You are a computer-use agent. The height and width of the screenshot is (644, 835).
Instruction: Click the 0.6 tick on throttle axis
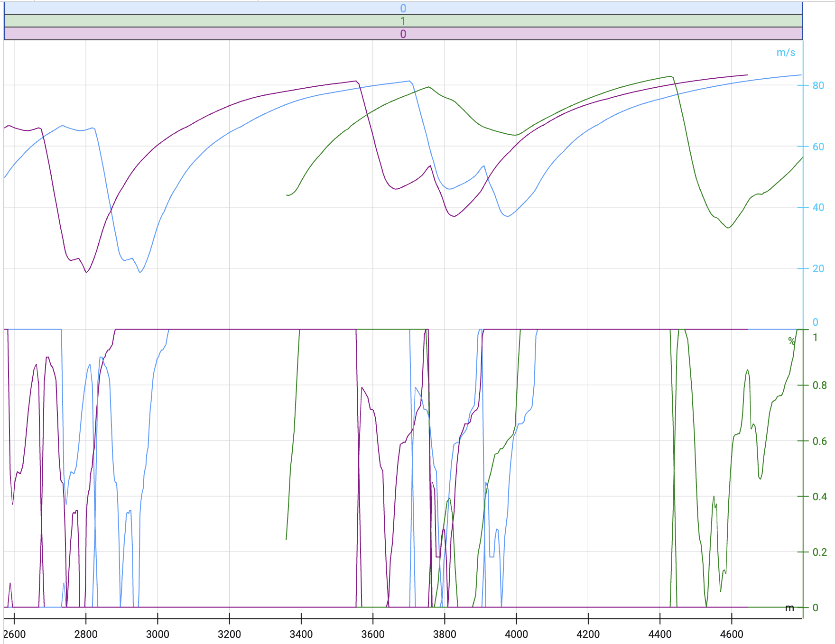tap(819, 441)
